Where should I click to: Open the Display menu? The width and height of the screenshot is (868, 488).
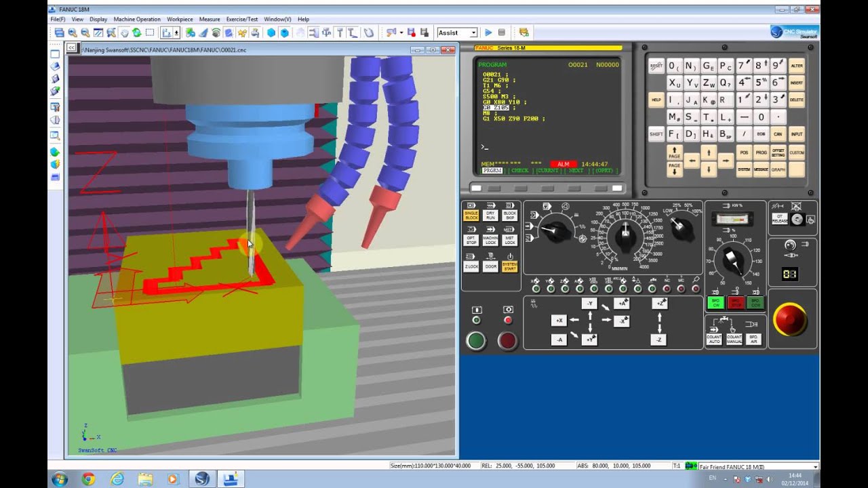(x=98, y=20)
